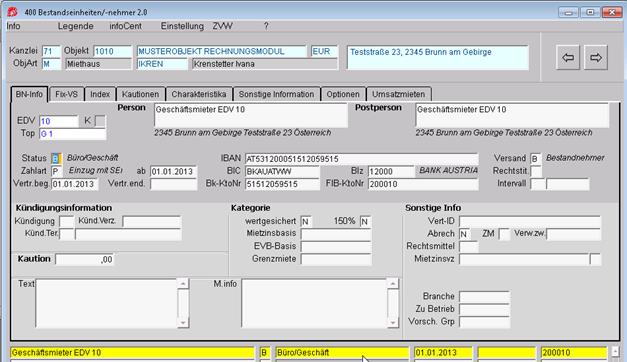Click the EVB-Basis field
Viewport: 627px width, 362px height.
click(x=336, y=247)
